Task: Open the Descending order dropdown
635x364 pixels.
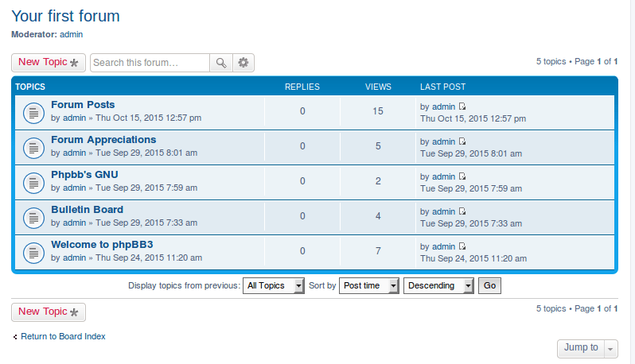Action: point(438,285)
